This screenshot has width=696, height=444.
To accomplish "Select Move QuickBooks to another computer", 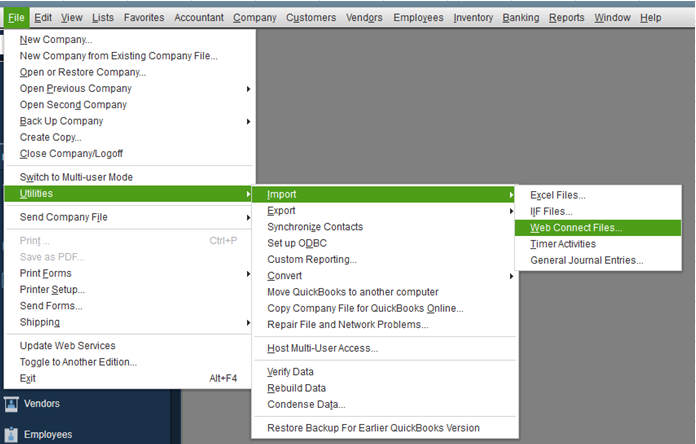I will (385, 292).
